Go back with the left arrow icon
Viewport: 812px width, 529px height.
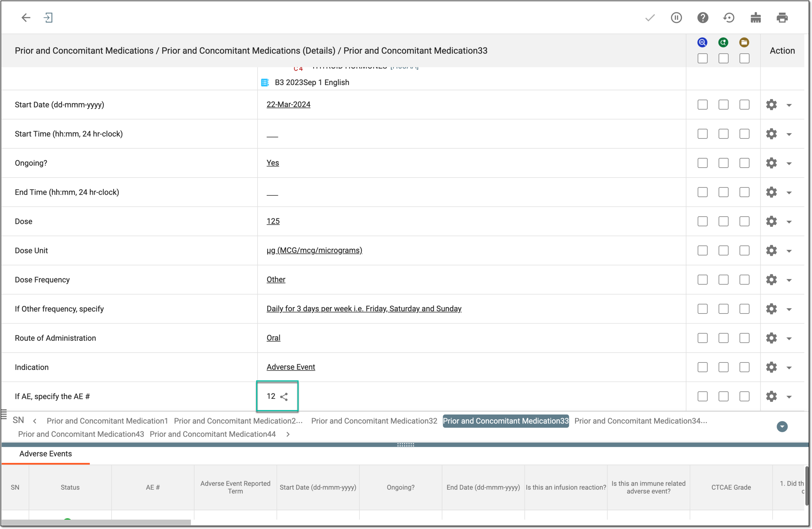[26, 18]
